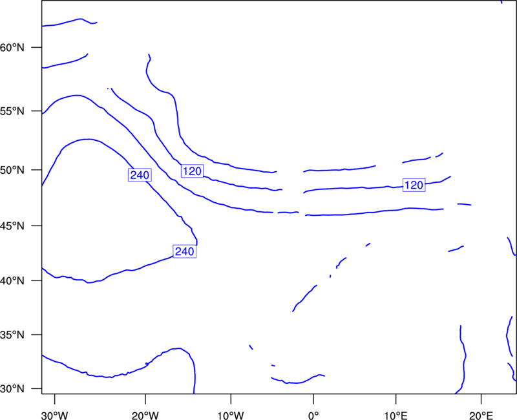Click the 35°N latitude label
517x420 pixels.
pyautogui.click(x=12, y=335)
